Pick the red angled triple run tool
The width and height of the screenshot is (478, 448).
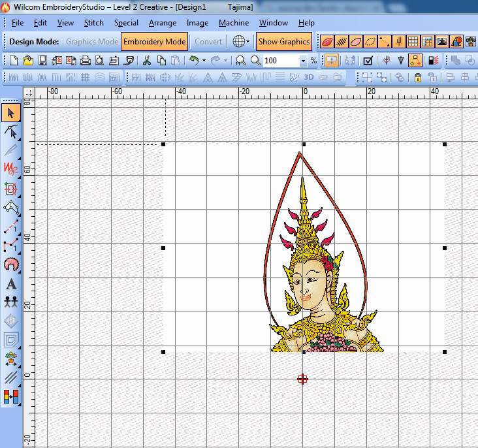click(11, 245)
